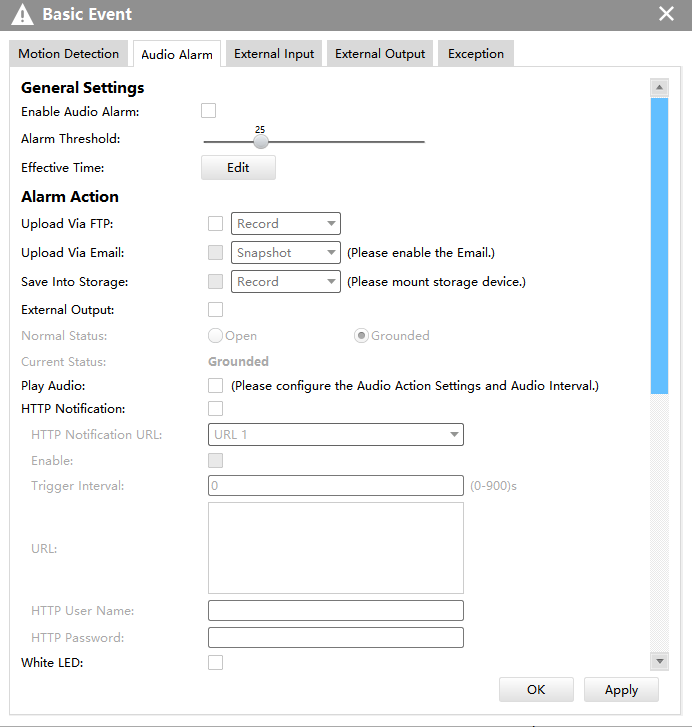
Task: Close the Basic Event dialog
Action: [x=666, y=14]
